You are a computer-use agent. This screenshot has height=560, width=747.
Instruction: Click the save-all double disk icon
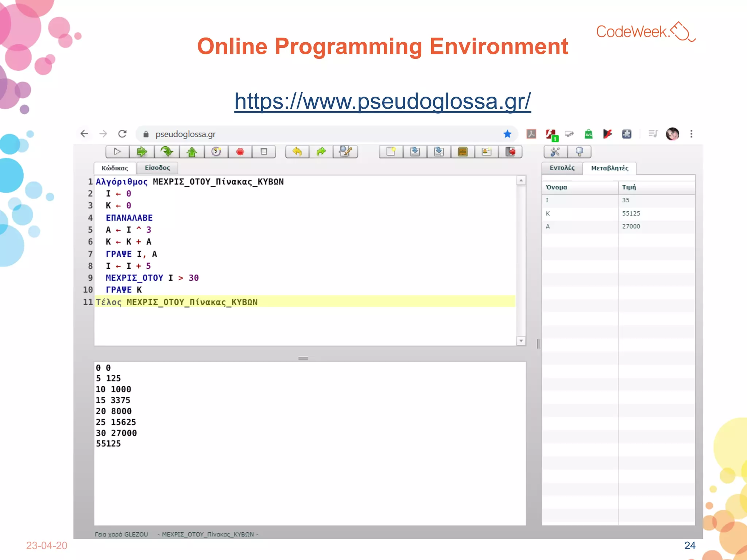(x=439, y=152)
